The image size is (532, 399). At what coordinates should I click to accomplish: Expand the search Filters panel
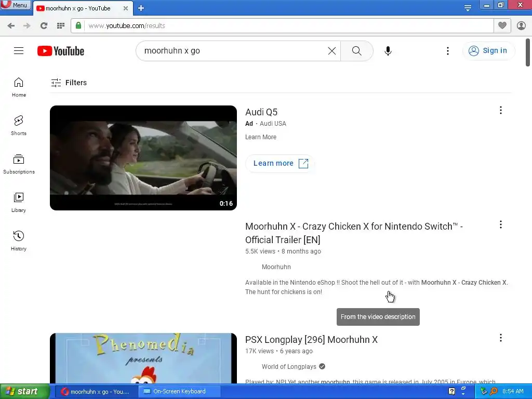pyautogui.click(x=69, y=83)
